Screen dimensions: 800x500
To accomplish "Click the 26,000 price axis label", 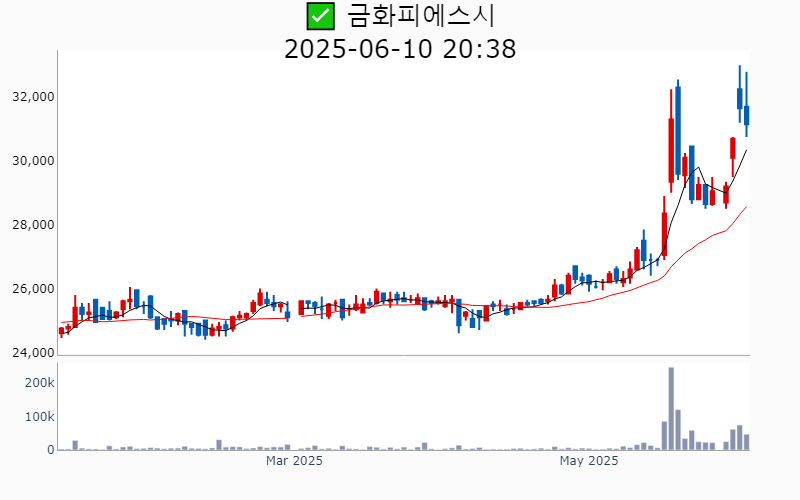I will [x=33, y=289].
